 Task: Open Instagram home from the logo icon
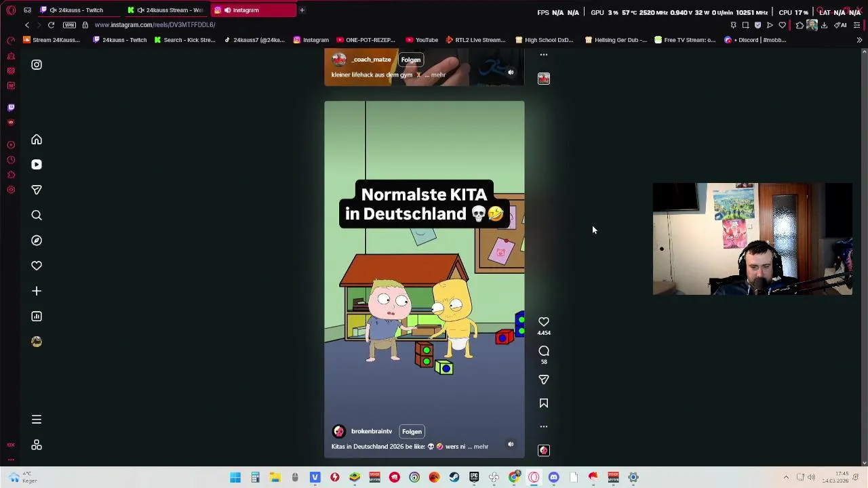point(37,64)
